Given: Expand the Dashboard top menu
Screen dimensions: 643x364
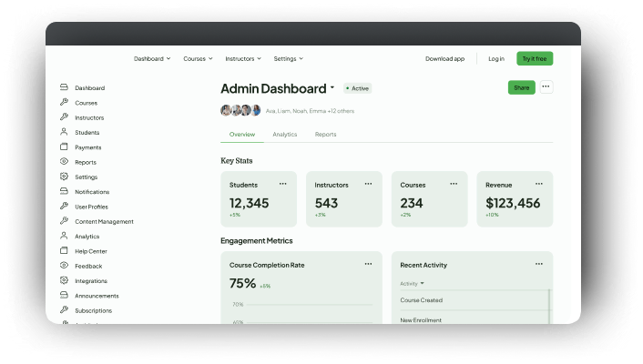Looking at the screenshot, I should coord(152,59).
